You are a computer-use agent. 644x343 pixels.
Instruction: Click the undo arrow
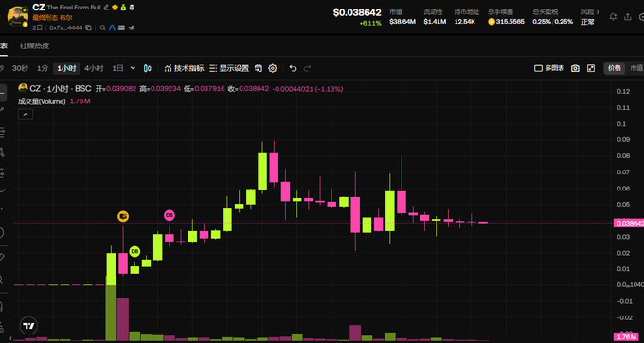pos(293,68)
